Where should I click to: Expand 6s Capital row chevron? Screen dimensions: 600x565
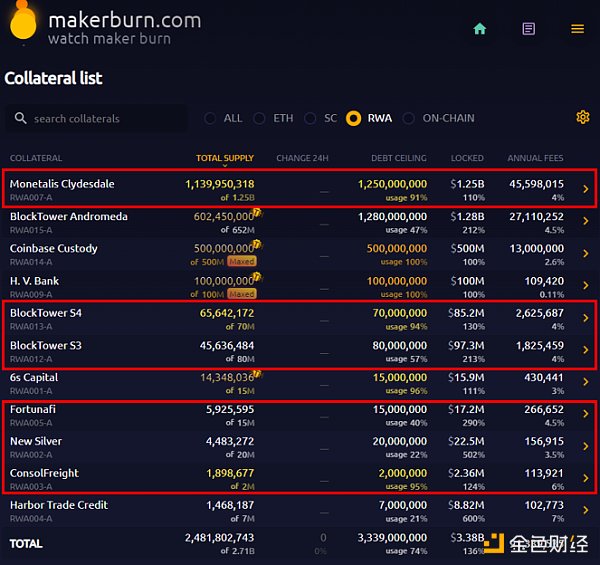pos(585,382)
